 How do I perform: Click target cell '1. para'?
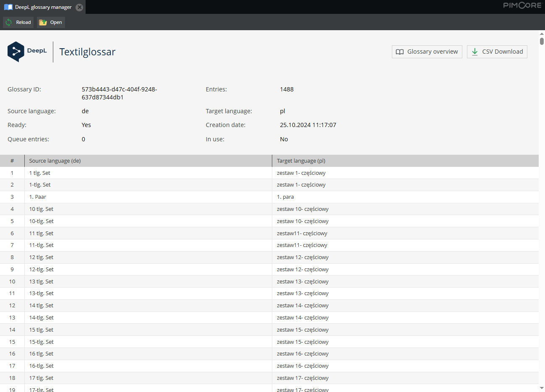[405, 197]
